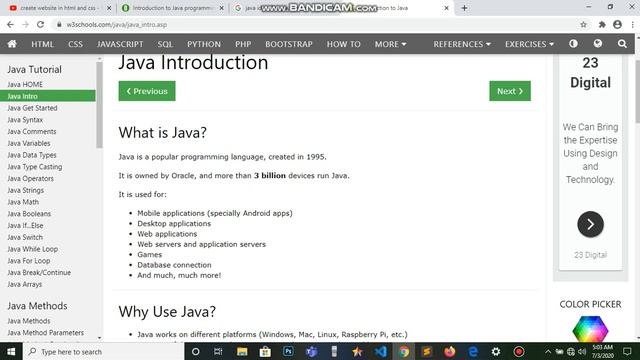
Task: Switch to Introduction to Java programming tab
Action: [173, 8]
